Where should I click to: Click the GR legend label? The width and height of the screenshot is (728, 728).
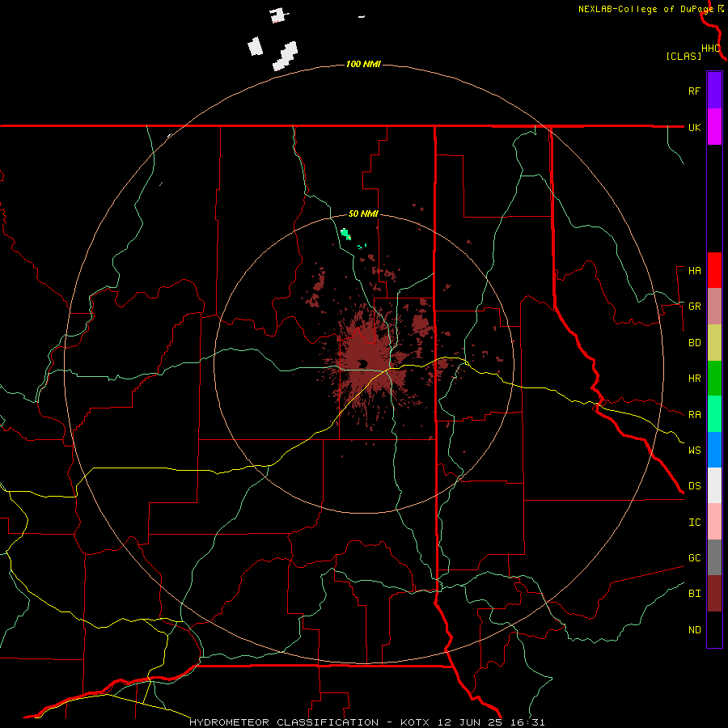click(694, 307)
